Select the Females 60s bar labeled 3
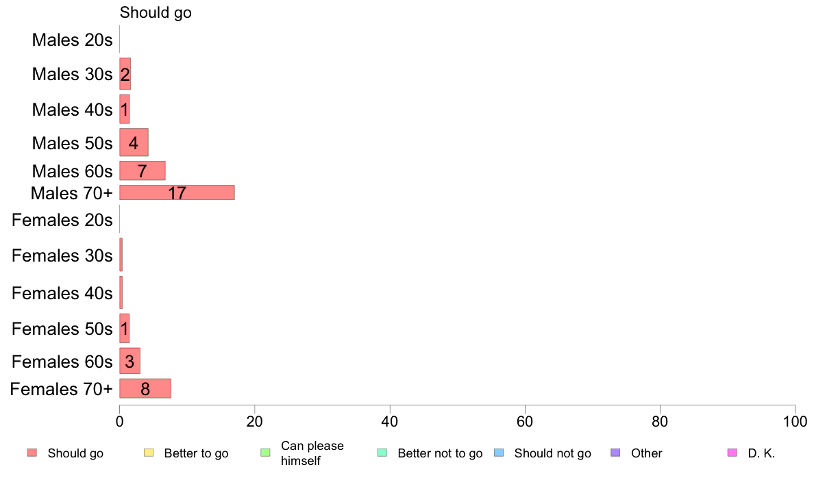This screenshot has height=504, width=814. (129, 361)
